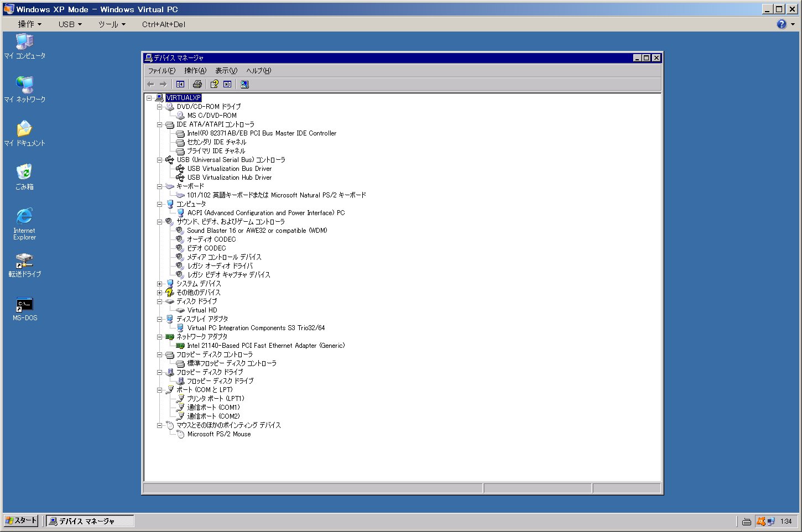Image resolution: width=802 pixels, height=532 pixels.
Task: Click the Microsoft PS/2 Mouse icon
Action: pyautogui.click(x=180, y=434)
